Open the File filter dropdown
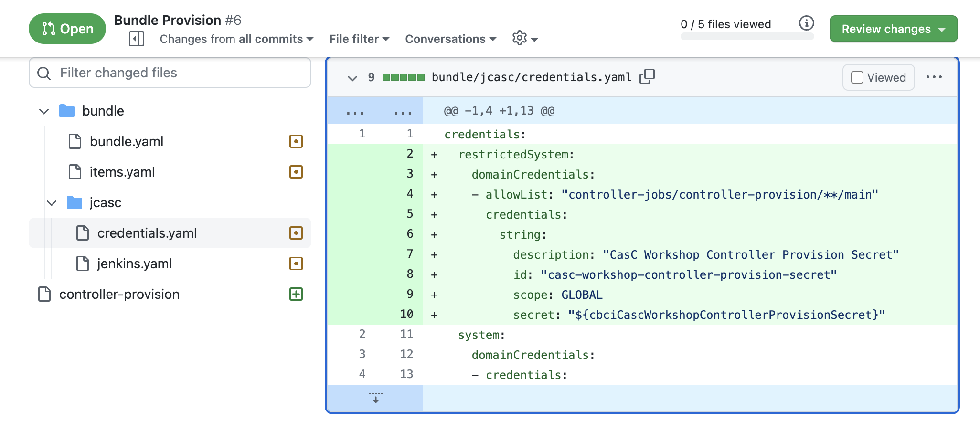This screenshot has width=980, height=421. pos(359,39)
